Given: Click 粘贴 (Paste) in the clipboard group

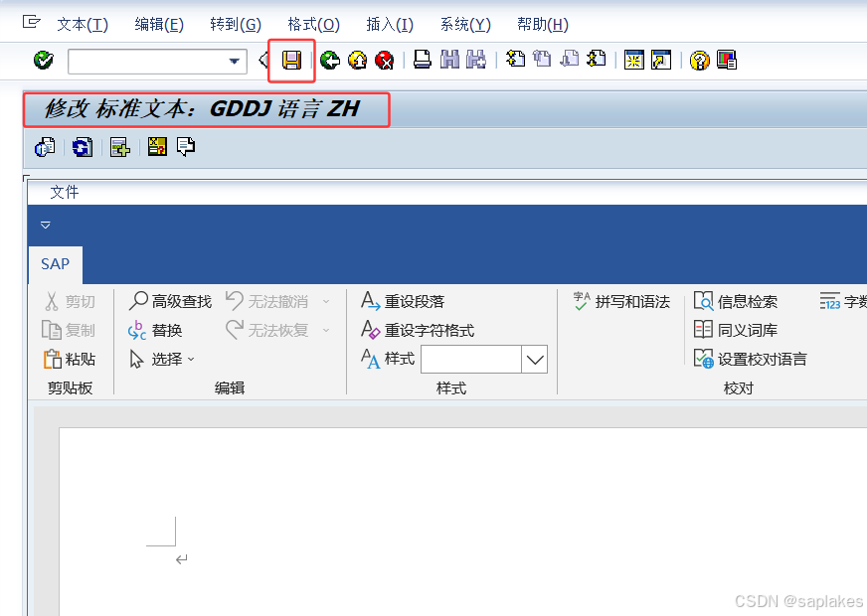Looking at the screenshot, I should (x=70, y=359).
